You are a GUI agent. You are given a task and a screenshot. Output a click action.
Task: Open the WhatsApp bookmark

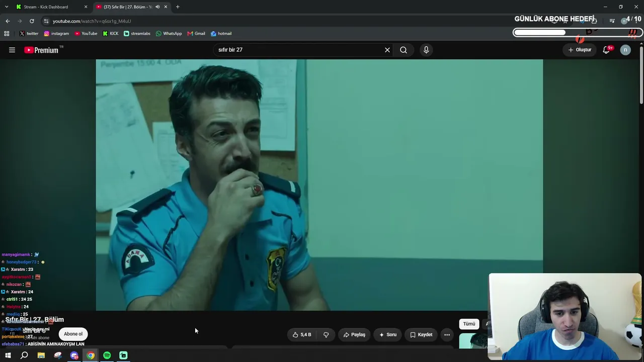pyautogui.click(x=169, y=34)
